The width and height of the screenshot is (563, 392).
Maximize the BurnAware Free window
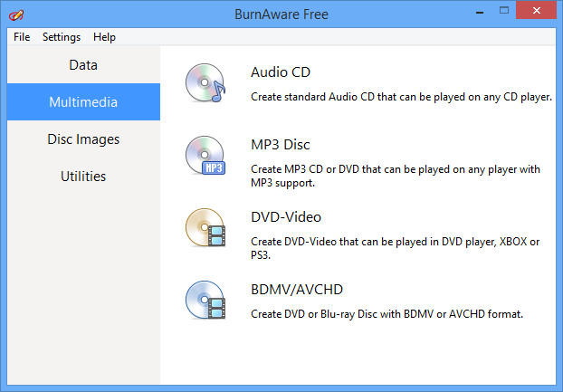(x=504, y=10)
